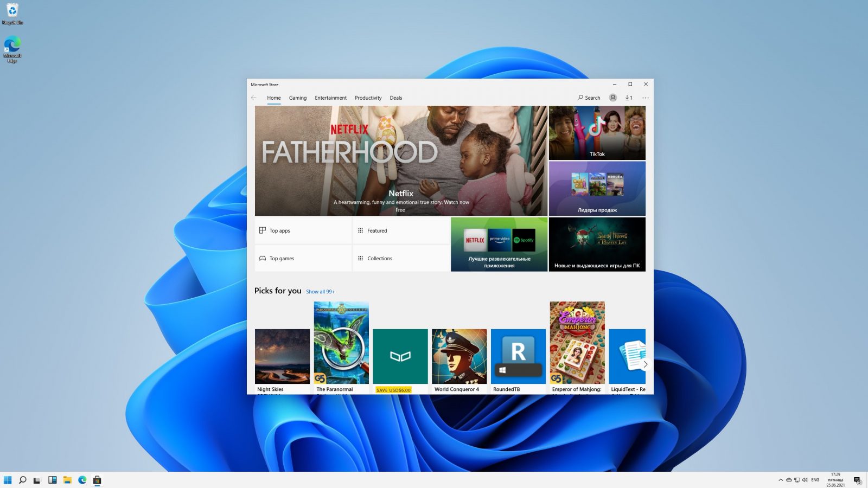Viewport: 868px width, 488px height.
Task: Open the network status tray icon
Action: point(797,480)
